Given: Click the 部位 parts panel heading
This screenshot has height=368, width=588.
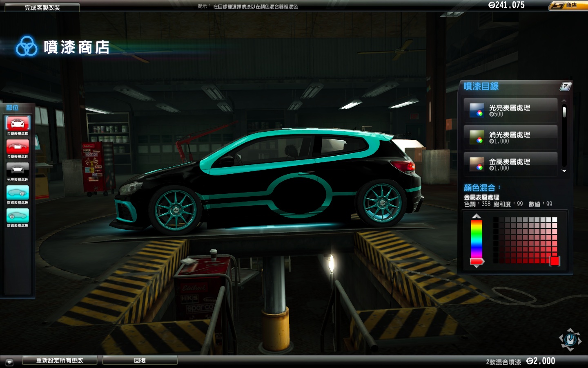Looking at the screenshot, I should click(12, 108).
